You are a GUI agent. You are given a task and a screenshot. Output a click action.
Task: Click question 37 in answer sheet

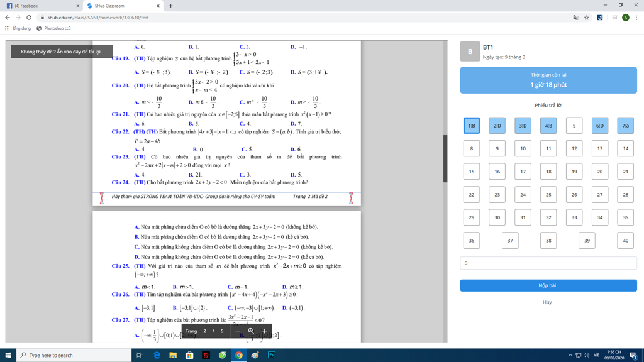510,241
